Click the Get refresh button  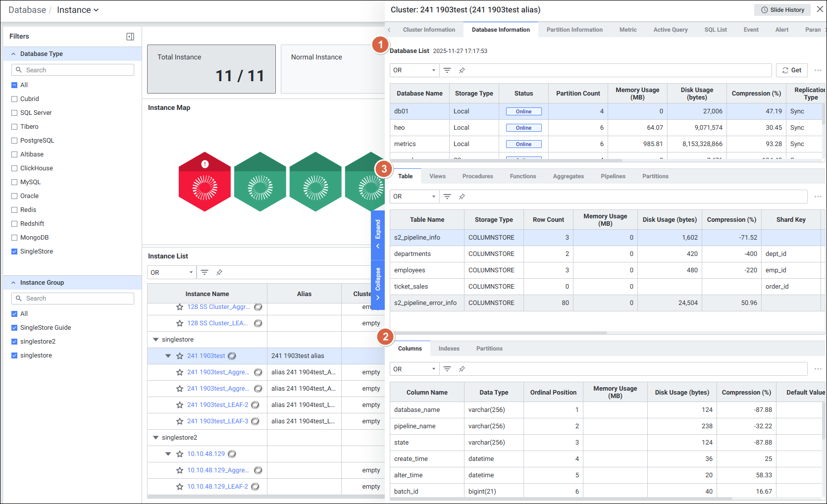click(791, 70)
